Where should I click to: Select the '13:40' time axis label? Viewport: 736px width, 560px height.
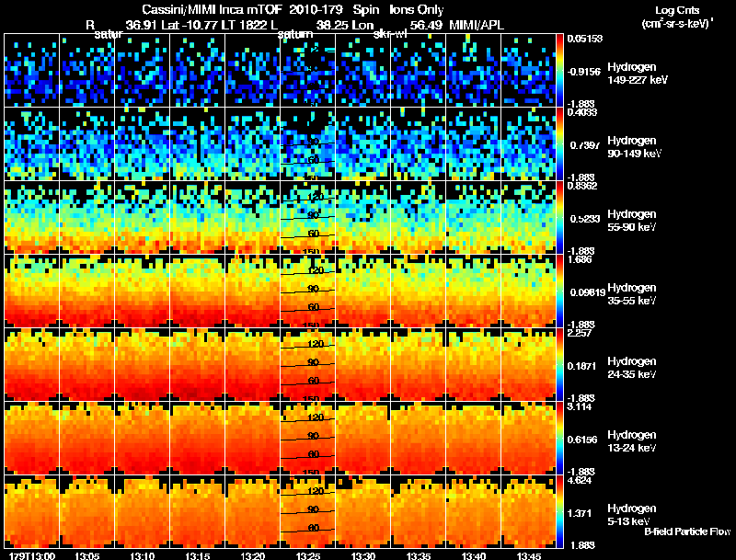point(474,556)
